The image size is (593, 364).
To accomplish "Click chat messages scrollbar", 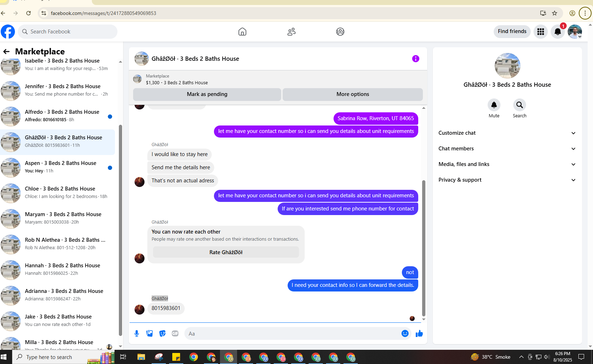I will click(x=424, y=248).
